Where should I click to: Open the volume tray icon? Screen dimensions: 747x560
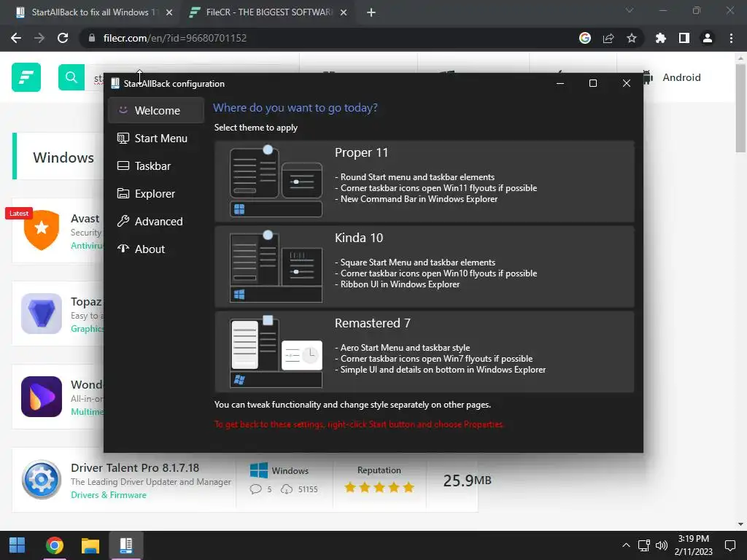pyautogui.click(x=662, y=545)
